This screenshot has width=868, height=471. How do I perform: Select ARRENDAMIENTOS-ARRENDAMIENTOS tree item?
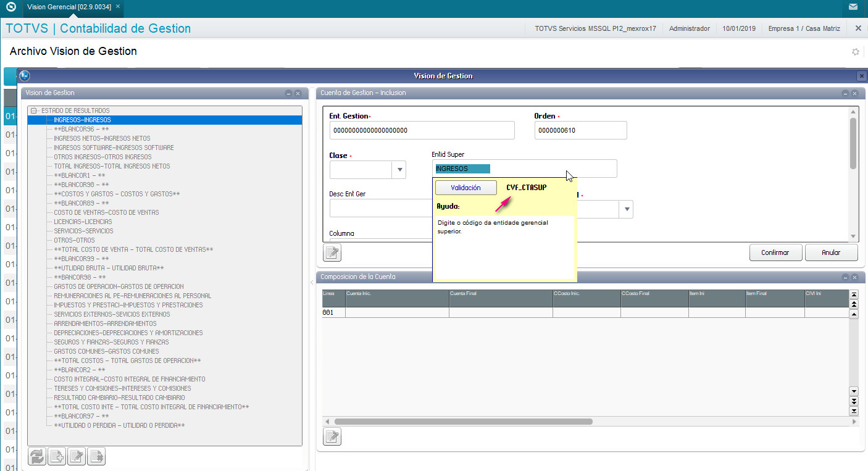[x=105, y=323]
